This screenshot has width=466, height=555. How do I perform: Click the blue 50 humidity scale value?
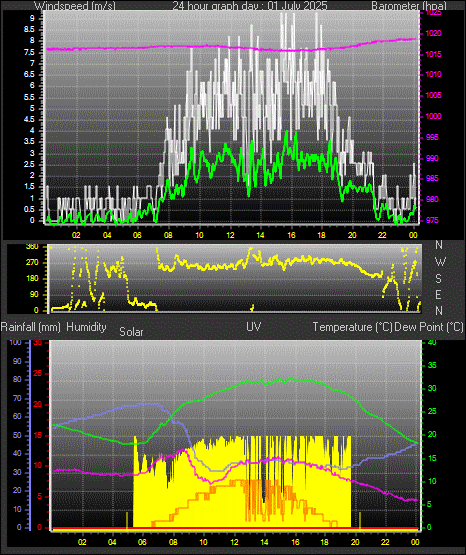pyautogui.click(x=17, y=435)
